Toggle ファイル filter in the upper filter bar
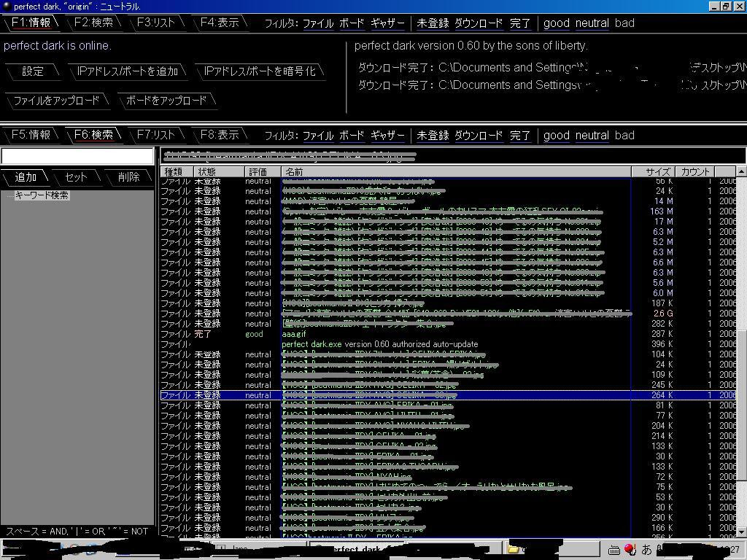This screenshot has height=560, width=747. point(318,23)
